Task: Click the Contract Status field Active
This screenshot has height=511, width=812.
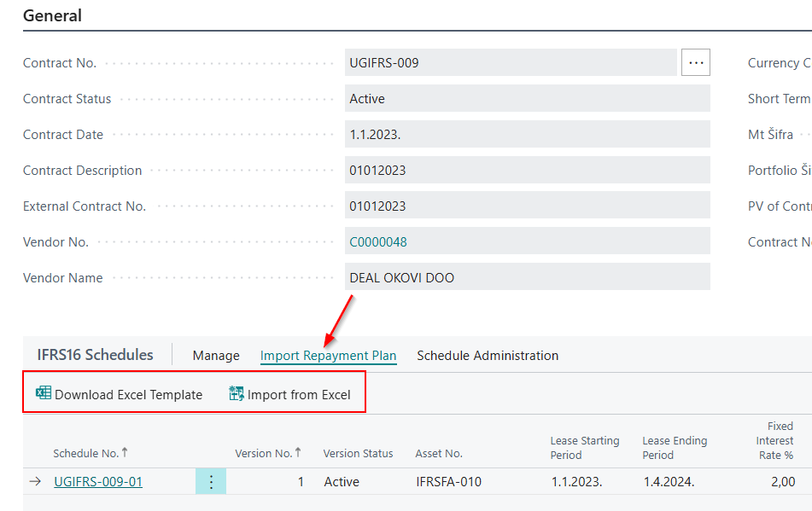Action: tap(527, 98)
